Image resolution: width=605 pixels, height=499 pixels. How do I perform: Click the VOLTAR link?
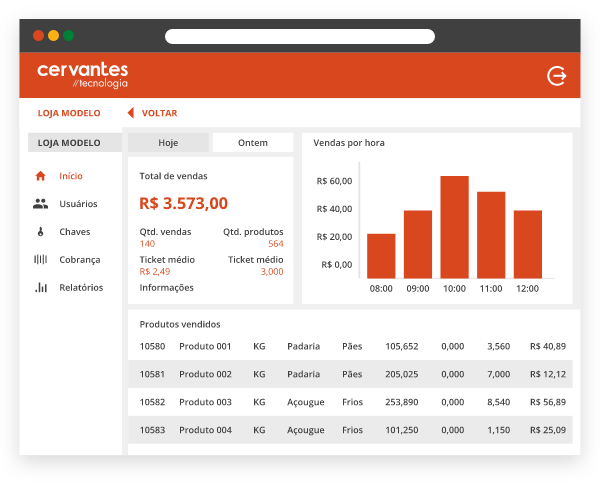pyautogui.click(x=159, y=113)
